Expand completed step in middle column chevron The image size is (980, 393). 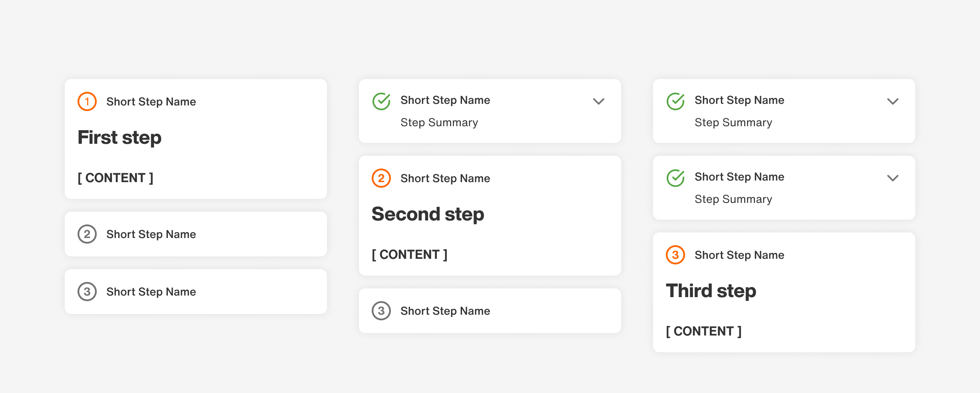pyautogui.click(x=598, y=101)
